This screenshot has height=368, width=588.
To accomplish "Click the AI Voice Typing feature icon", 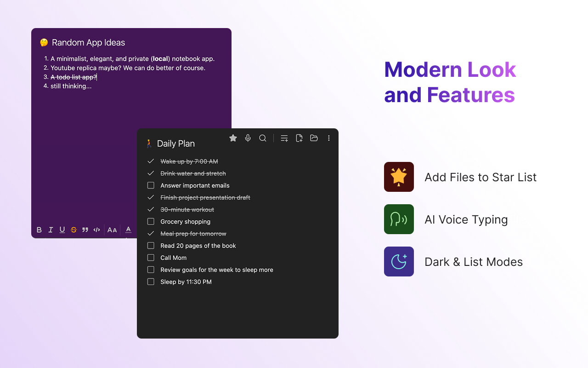I will (x=399, y=219).
